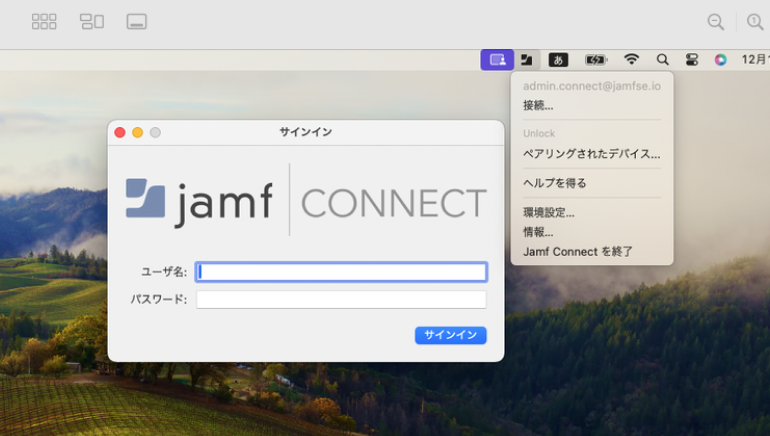
Task: Click the Jamf Connect menu bar icon
Action: [x=526, y=60]
